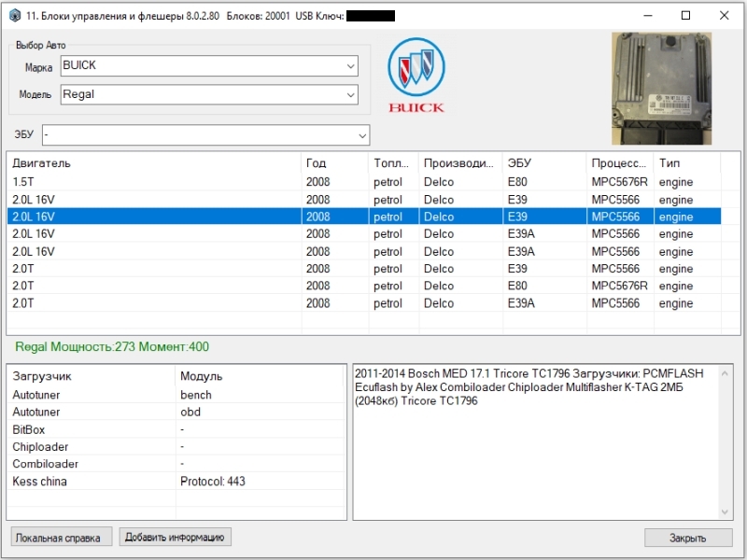Click the description box scroll down arrow
Viewport: 747px width, 560px height.
(x=725, y=512)
